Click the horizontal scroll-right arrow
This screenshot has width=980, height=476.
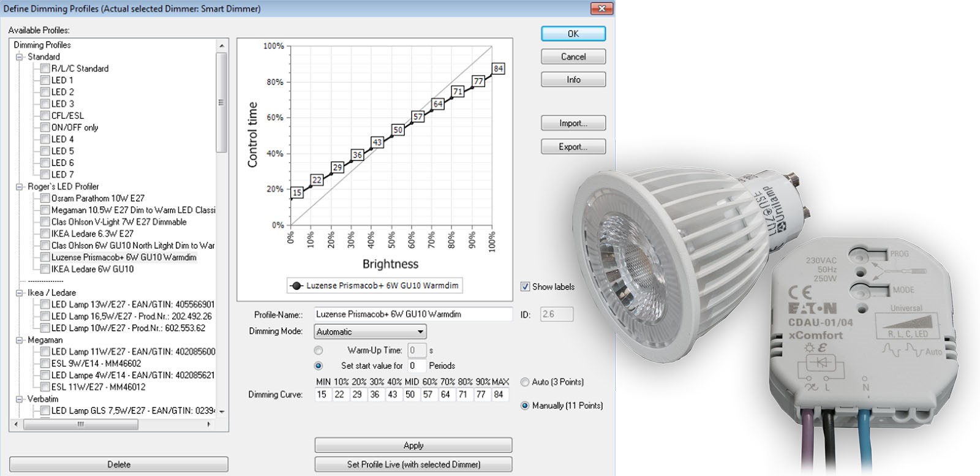click(x=209, y=424)
